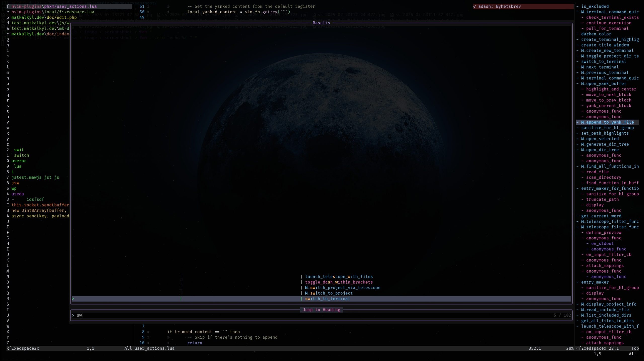644x361 pixels.
Task: Jump to create_title_window in outline
Action: pos(605,45)
